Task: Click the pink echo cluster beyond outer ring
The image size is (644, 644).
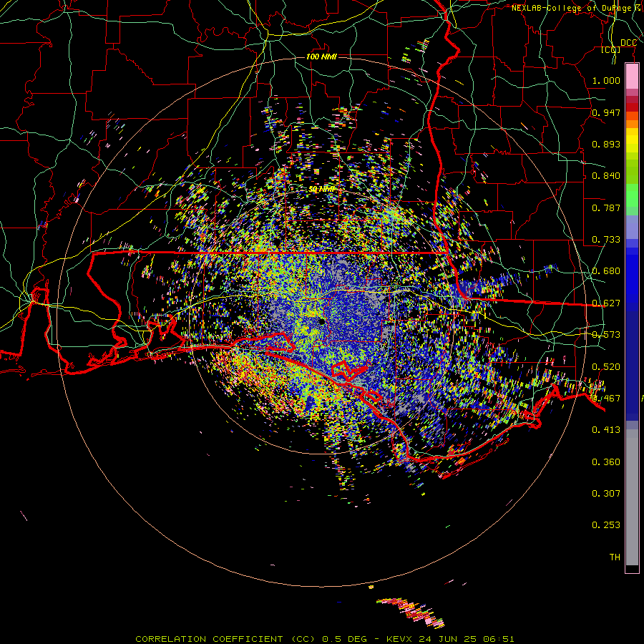Action: coord(411,612)
